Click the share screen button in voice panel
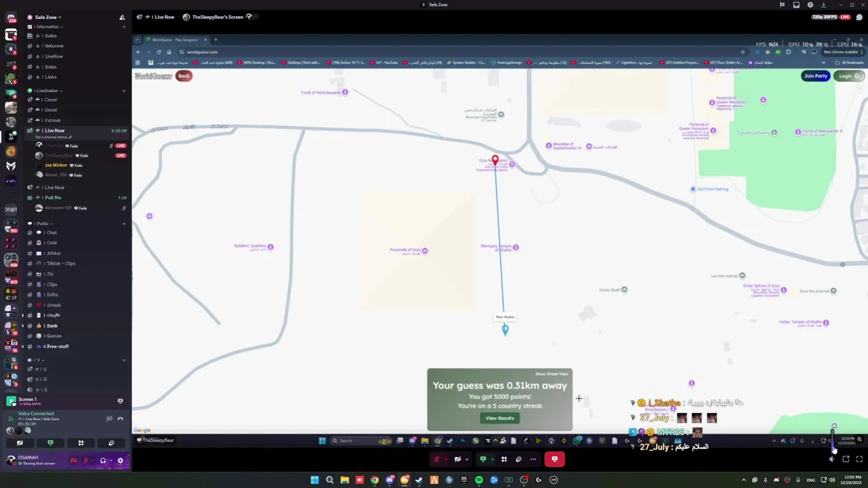 (50, 443)
